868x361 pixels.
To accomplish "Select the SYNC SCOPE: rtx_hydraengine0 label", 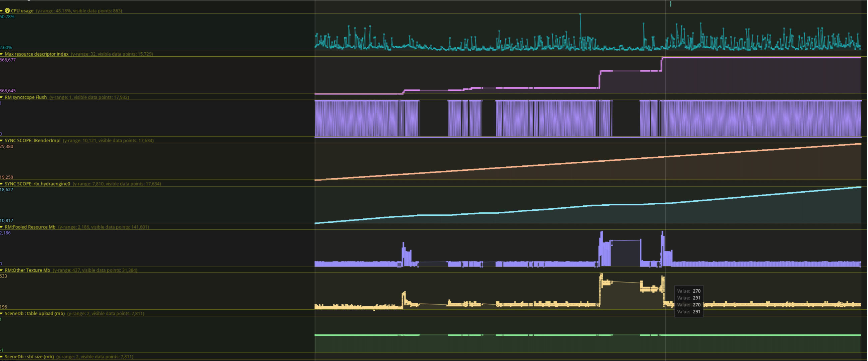I will click(38, 184).
